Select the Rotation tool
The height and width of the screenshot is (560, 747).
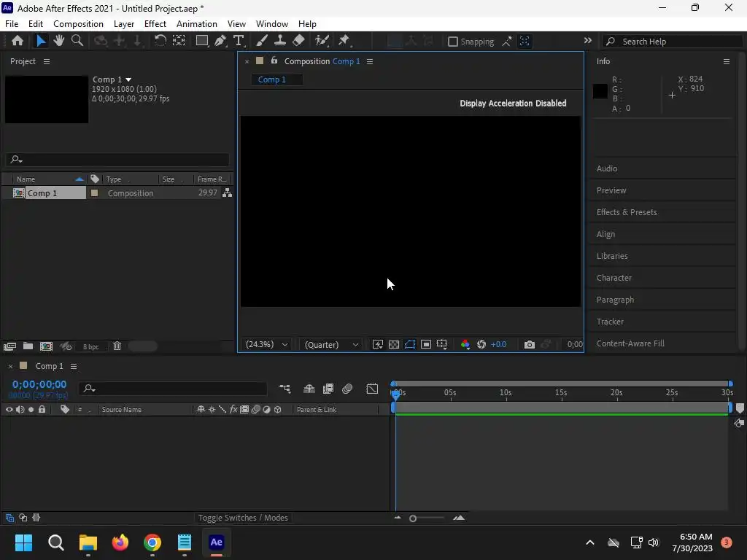click(x=160, y=41)
